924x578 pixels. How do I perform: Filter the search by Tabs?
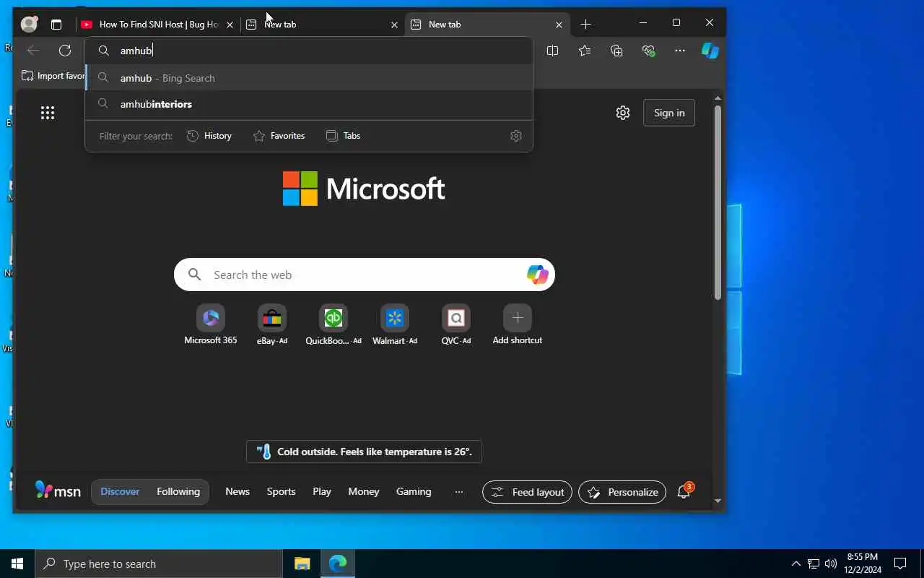point(344,136)
